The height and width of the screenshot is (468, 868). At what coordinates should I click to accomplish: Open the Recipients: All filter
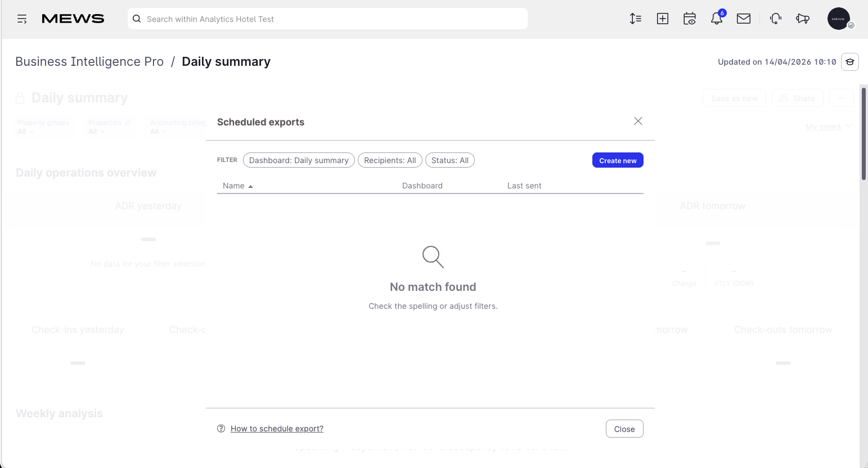[x=390, y=160]
